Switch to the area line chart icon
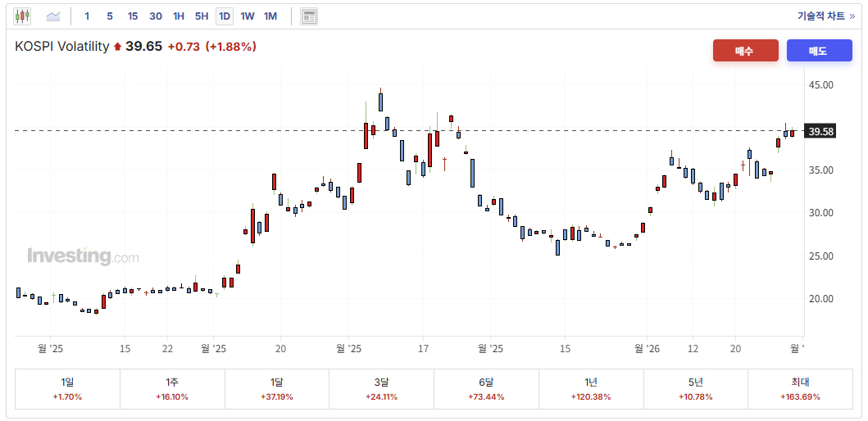The width and height of the screenshot is (868, 421). tap(53, 16)
